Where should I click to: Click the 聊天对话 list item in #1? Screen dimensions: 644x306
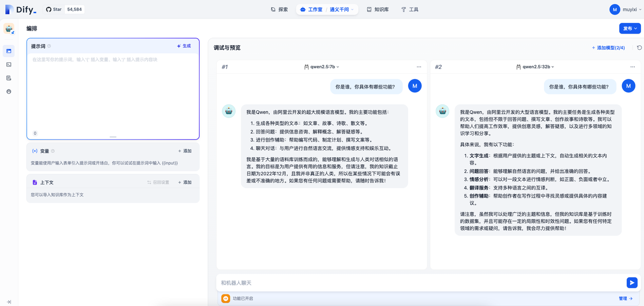pyautogui.click(x=320, y=148)
